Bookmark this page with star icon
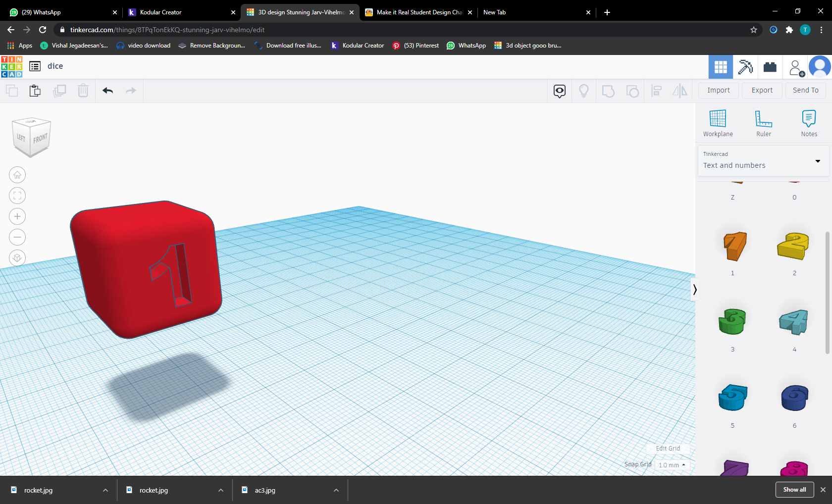Screen dimensions: 832x504 [754, 30]
